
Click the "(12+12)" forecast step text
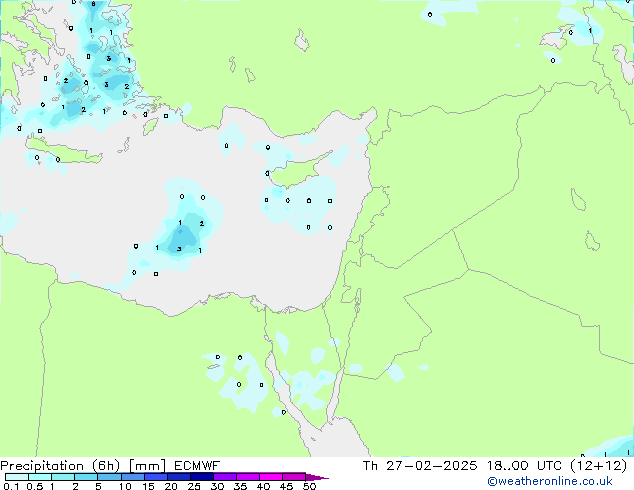pos(598,466)
